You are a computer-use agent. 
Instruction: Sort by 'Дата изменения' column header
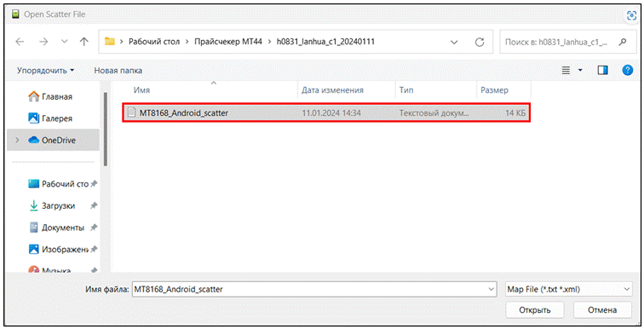click(x=332, y=90)
